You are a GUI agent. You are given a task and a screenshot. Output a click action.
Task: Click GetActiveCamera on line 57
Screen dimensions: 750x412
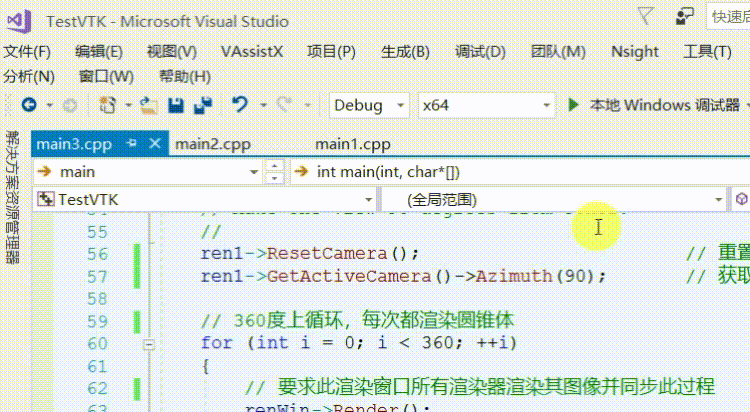[349, 277]
